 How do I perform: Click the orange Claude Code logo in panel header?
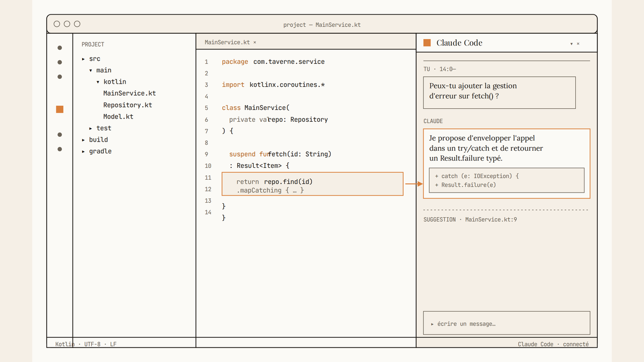(427, 43)
